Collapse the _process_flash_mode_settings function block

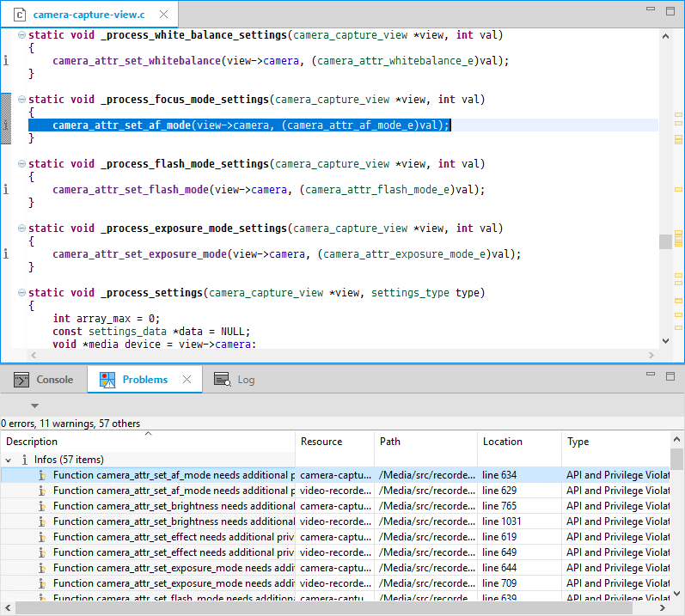click(x=21, y=164)
